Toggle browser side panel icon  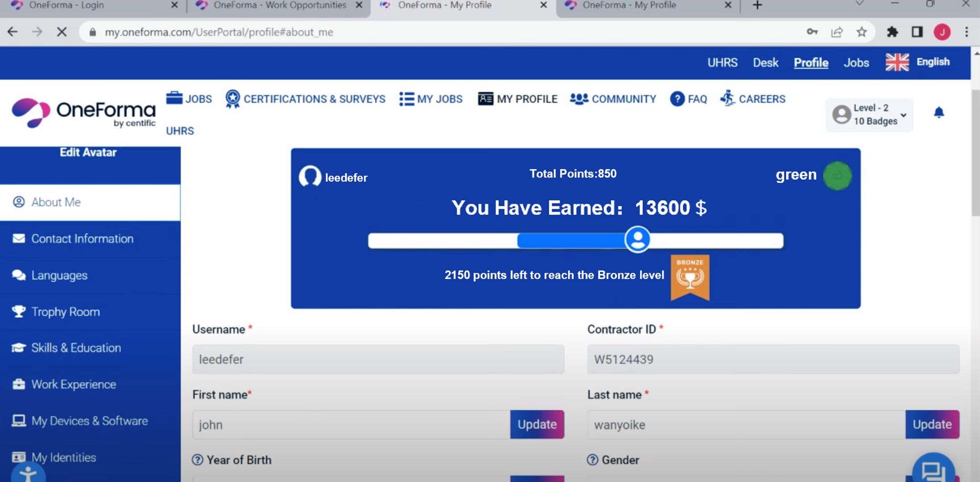[917, 32]
